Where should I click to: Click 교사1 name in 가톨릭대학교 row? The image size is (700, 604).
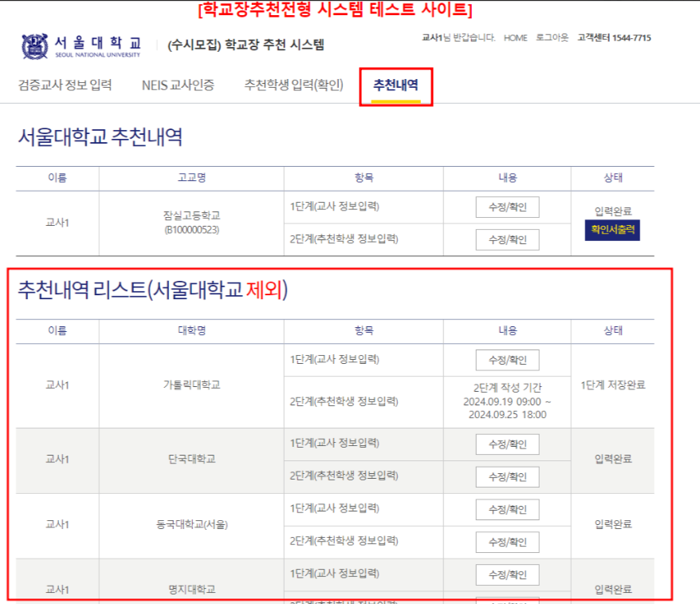click(x=57, y=385)
